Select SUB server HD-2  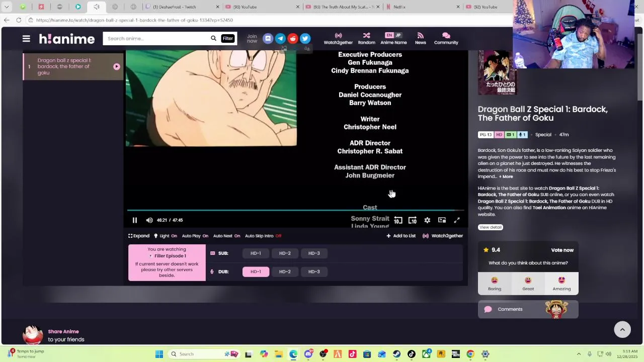pyautogui.click(x=285, y=253)
